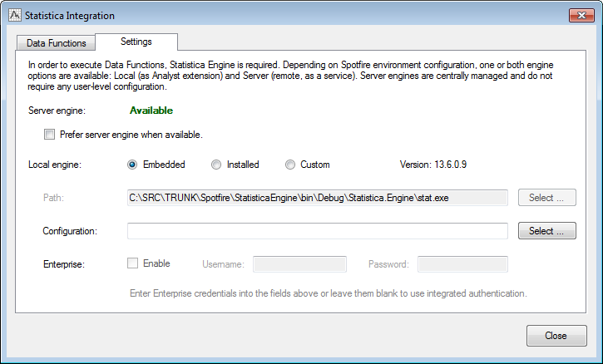The image size is (603, 364).
Task: Click the Enterprise credentials hint text
Action: pyautogui.click(x=329, y=293)
